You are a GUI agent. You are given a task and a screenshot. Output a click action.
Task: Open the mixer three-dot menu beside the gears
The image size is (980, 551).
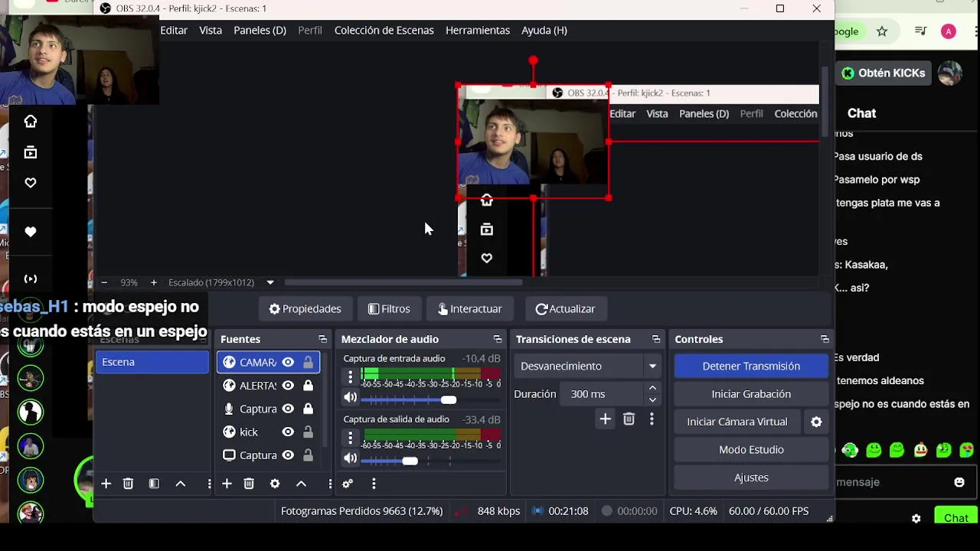(374, 484)
